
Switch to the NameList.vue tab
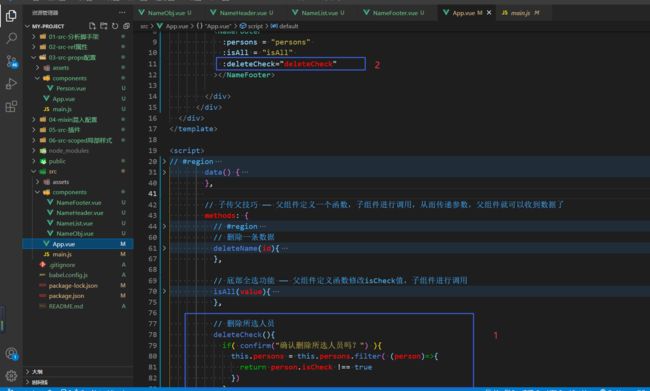pyautogui.click(x=318, y=13)
